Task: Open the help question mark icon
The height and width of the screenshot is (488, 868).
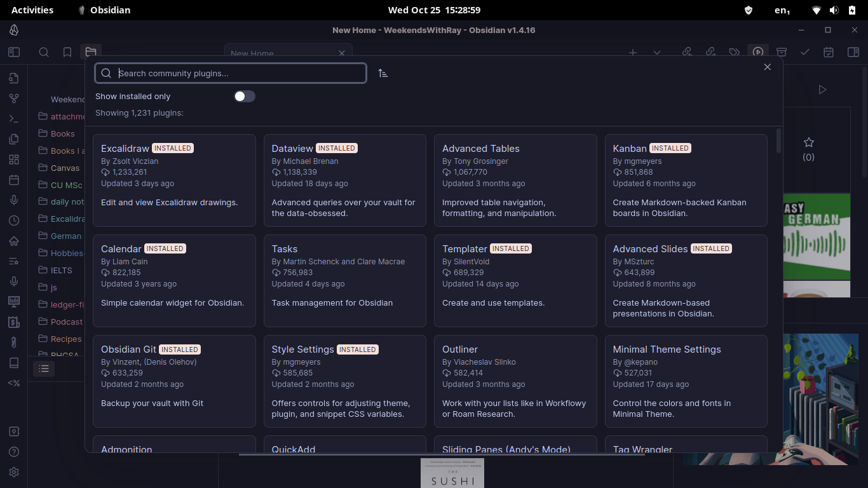Action: click(14, 452)
